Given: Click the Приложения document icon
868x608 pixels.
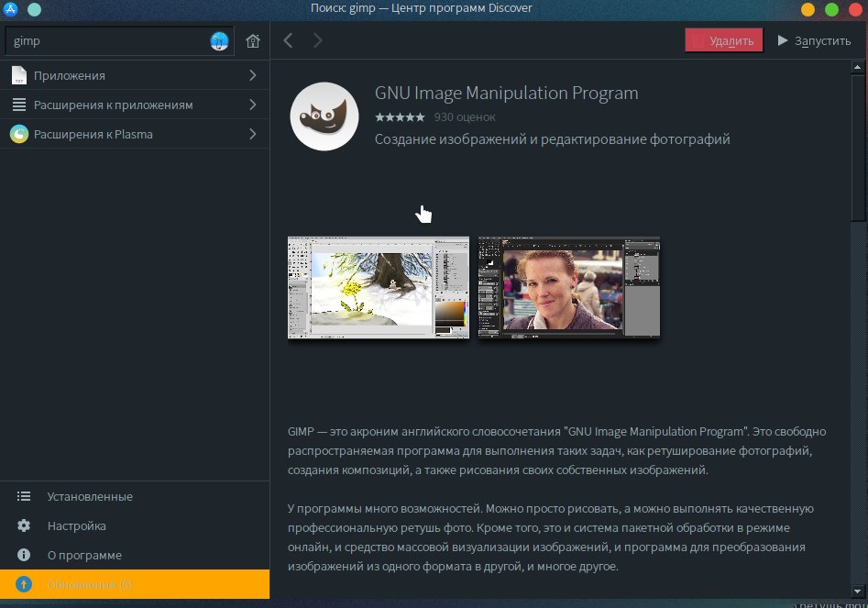Looking at the screenshot, I should click(19, 75).
